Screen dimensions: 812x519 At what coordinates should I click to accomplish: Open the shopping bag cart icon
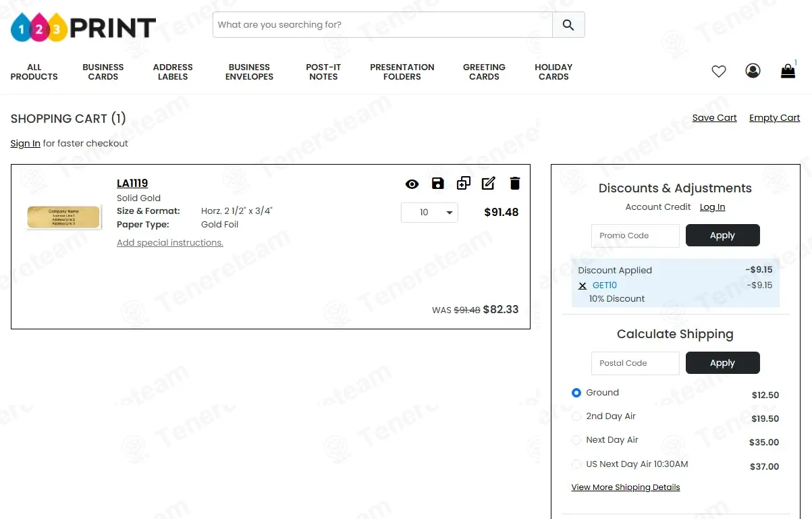[x=788, y=71]
